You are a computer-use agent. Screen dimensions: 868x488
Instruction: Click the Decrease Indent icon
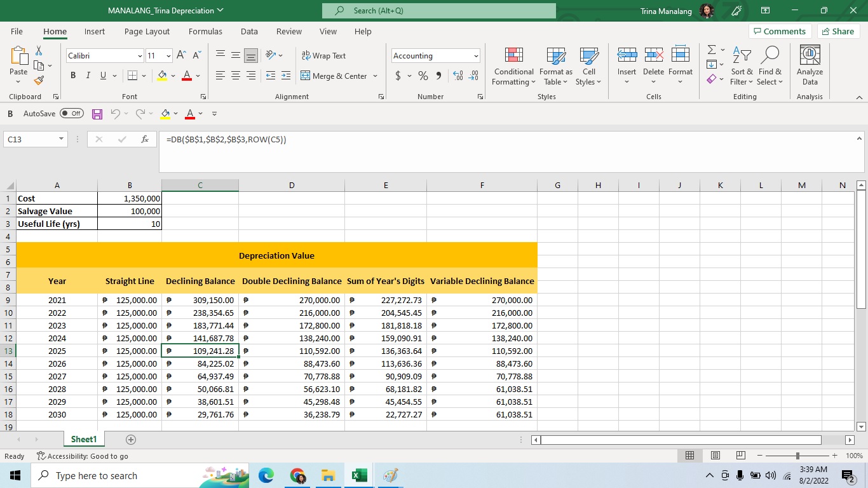coord(271,76)
